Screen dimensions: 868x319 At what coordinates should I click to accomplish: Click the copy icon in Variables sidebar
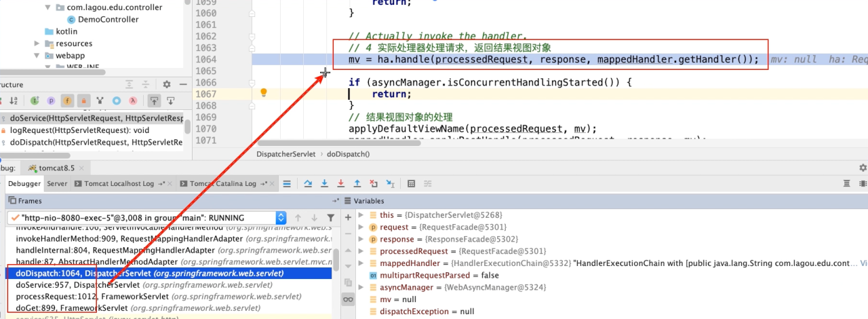click(x=349, y=282)
